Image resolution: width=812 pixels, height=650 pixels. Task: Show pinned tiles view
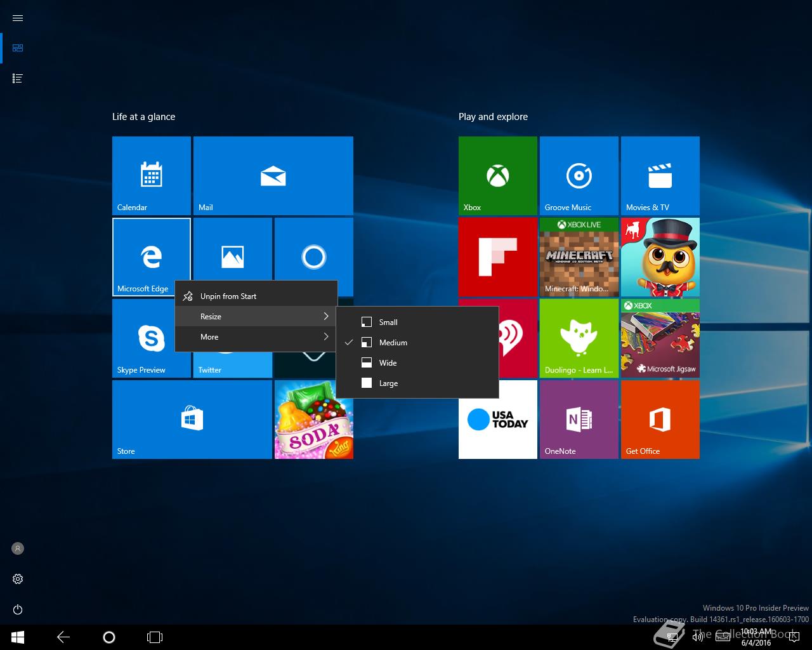coord(18,48)
